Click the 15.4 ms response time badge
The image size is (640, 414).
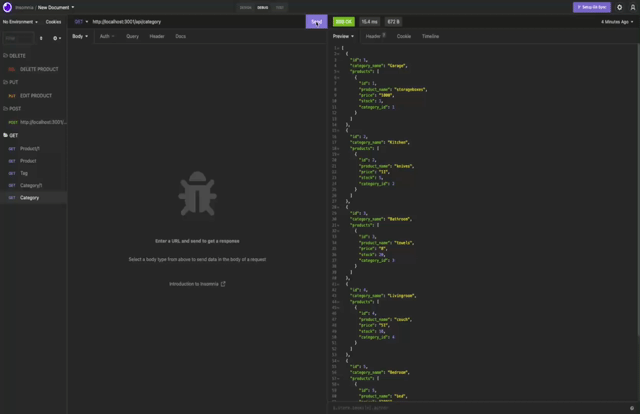point(369,22)
